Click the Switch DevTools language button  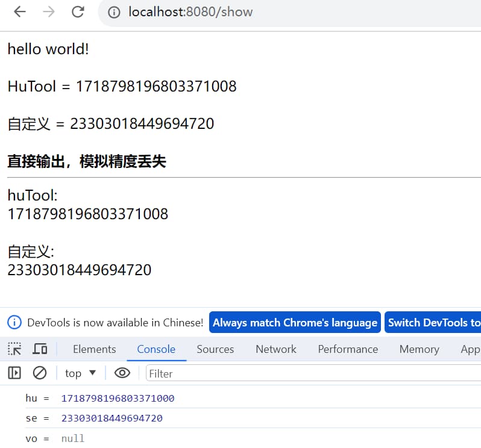(433, 322)
